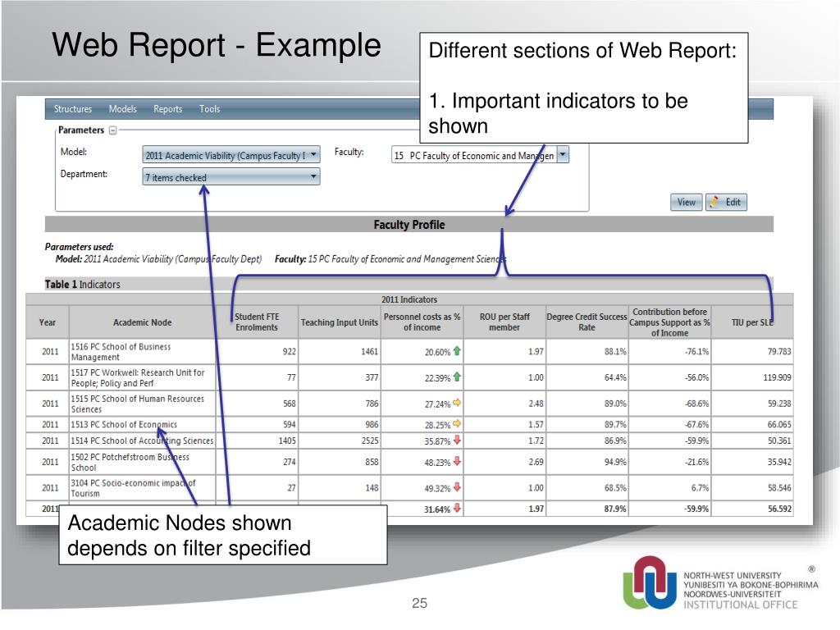Open the Reports menu
Image resolution: width=840 pixels, height=630 pixels.
pyautogui.click(x=167, y=109)
